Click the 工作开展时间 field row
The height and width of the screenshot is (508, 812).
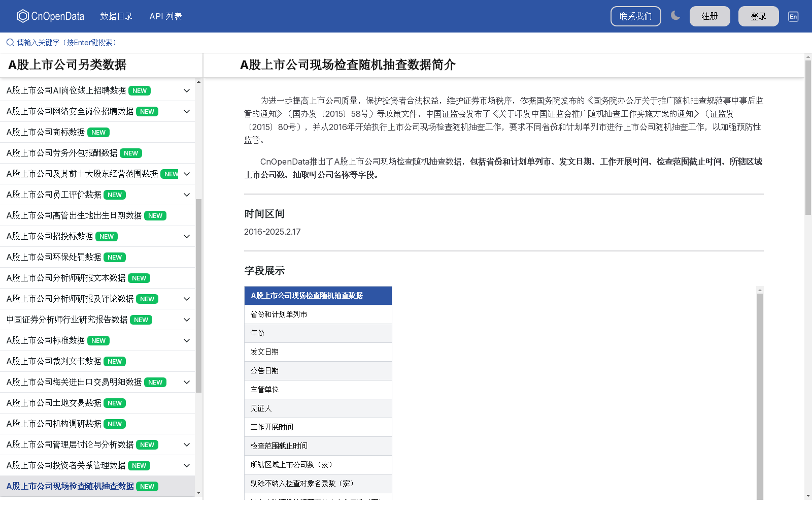coord(318,427)
